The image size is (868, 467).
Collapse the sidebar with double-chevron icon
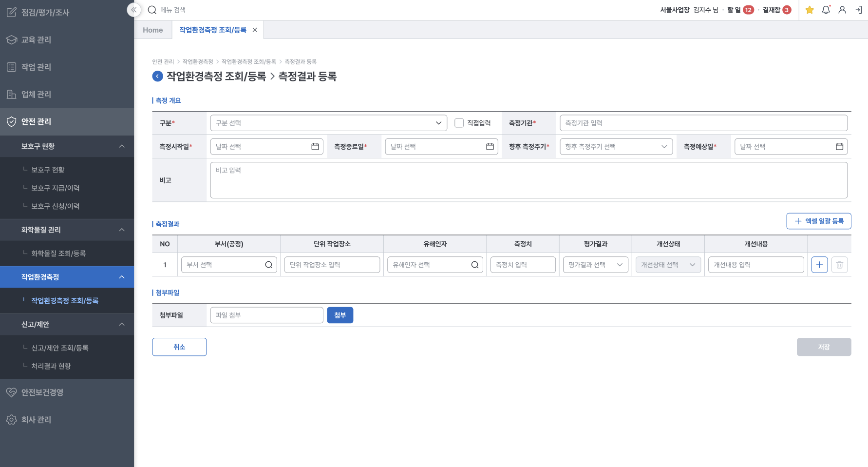pyautogui.click(x=133, y=10)
